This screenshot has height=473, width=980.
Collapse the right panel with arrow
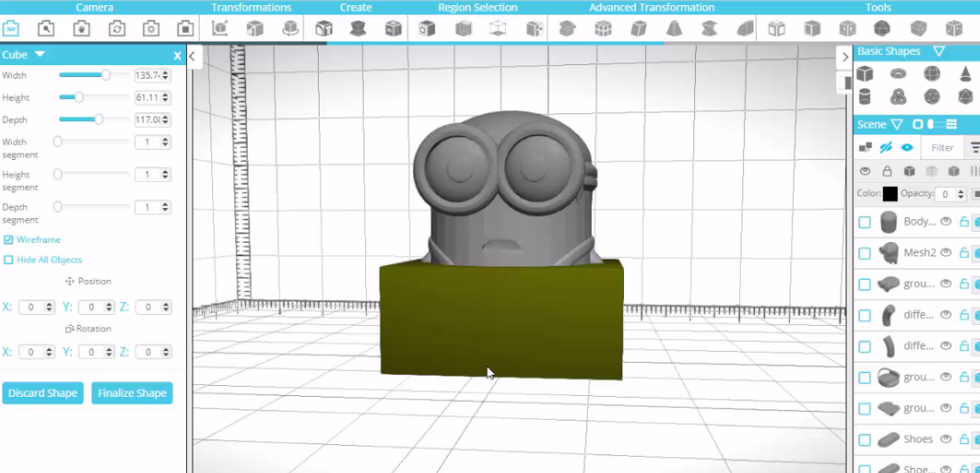pos(845,57)
